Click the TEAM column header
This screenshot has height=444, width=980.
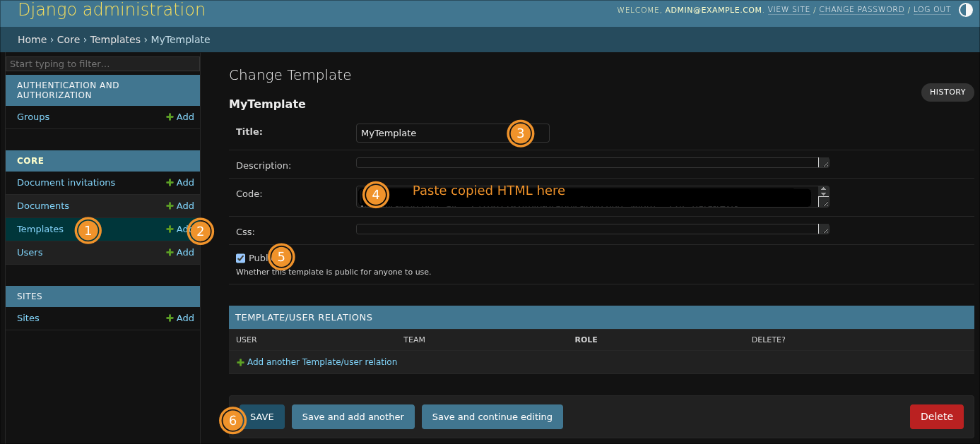(414, 340)
